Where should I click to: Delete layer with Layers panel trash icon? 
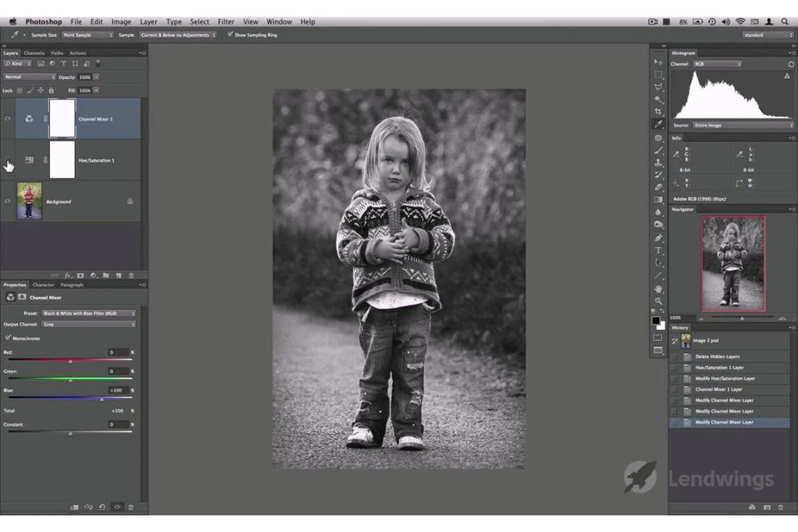pos(131,275)
